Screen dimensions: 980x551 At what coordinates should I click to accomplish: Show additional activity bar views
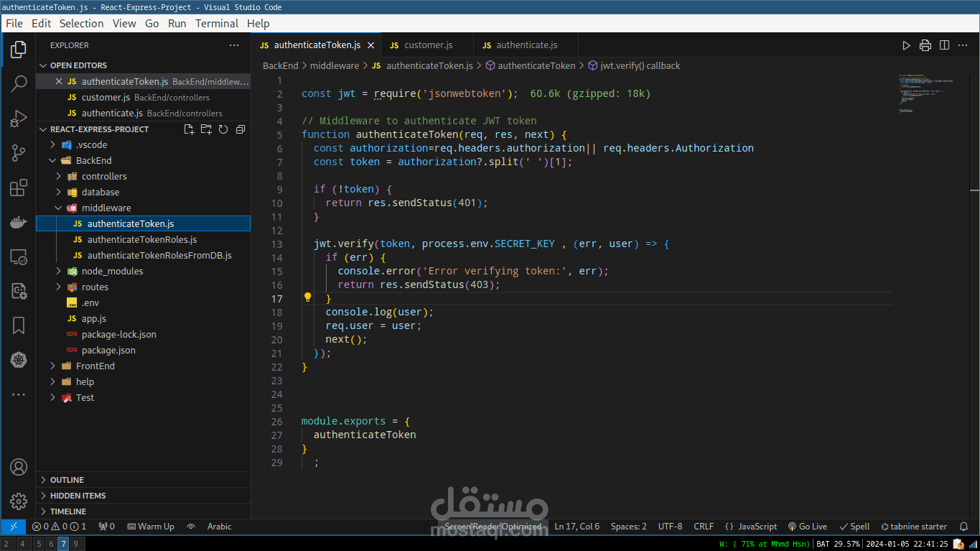tap(19, 394)
